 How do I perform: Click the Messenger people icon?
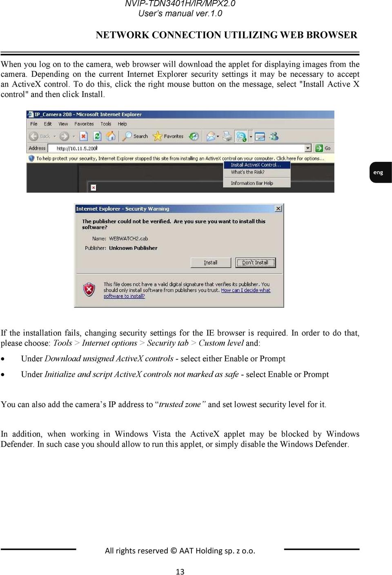(x=274, y=136)
